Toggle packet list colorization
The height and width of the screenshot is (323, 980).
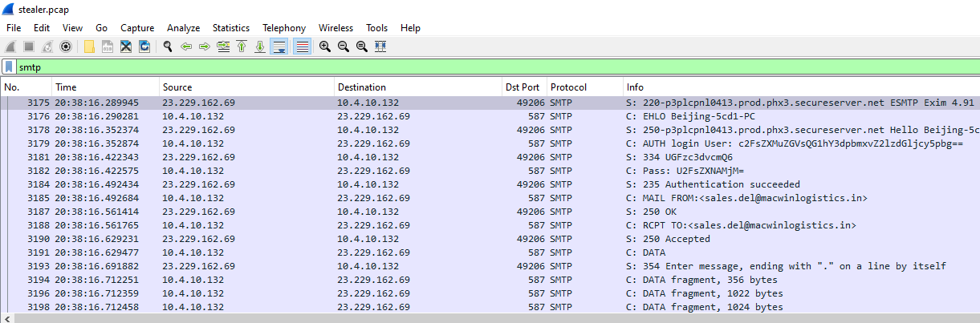click(x=302, y=46)
